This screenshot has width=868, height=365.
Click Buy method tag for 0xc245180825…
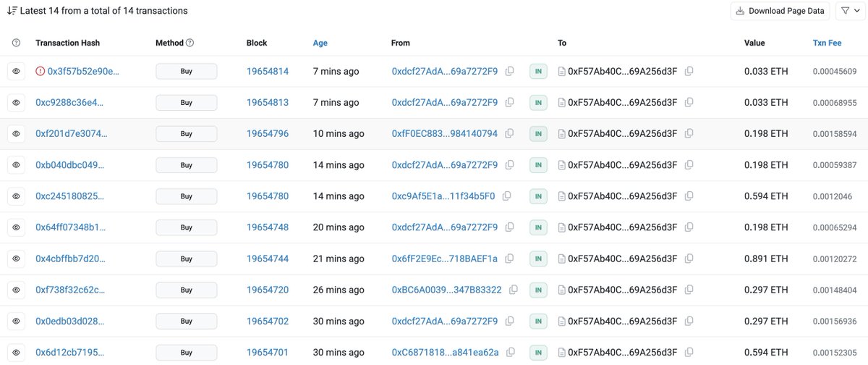(187, 196)
